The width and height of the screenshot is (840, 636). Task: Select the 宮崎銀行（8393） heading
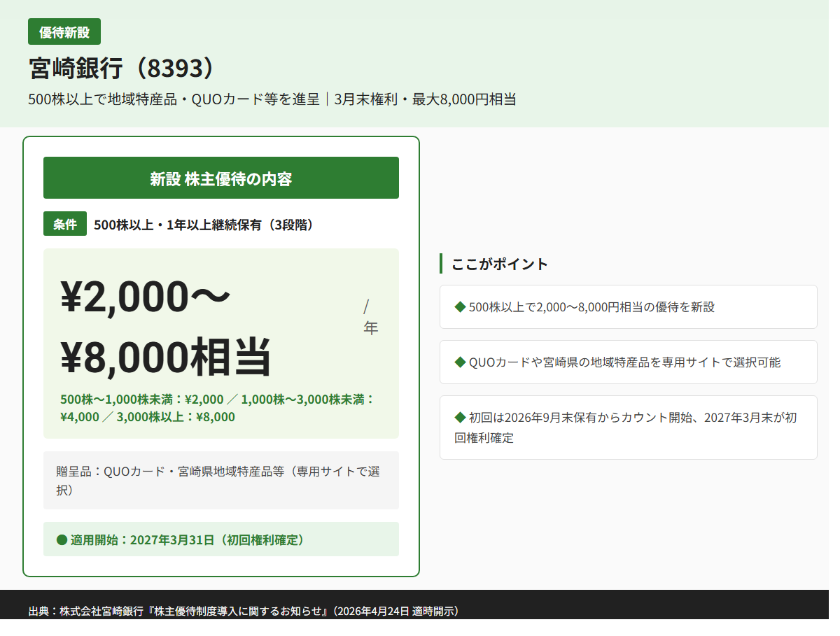click(x=121, y=68)
